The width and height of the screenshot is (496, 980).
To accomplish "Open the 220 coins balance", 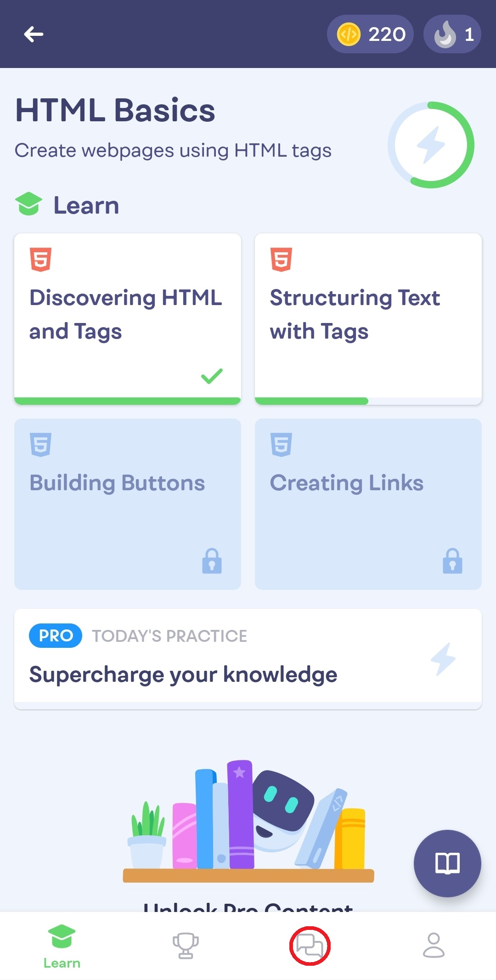I will pyautogui.click(x=371, y=34).
